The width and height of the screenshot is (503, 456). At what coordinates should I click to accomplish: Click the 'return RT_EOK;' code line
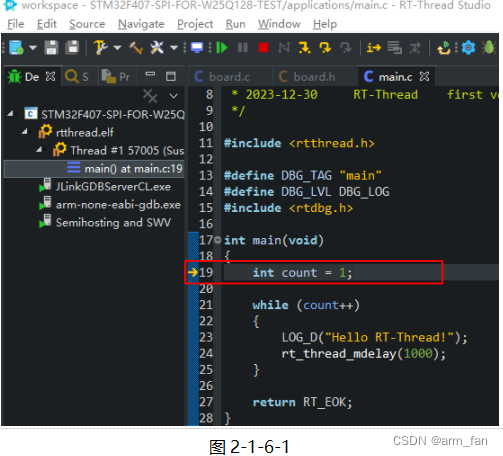tap(302, 402)
